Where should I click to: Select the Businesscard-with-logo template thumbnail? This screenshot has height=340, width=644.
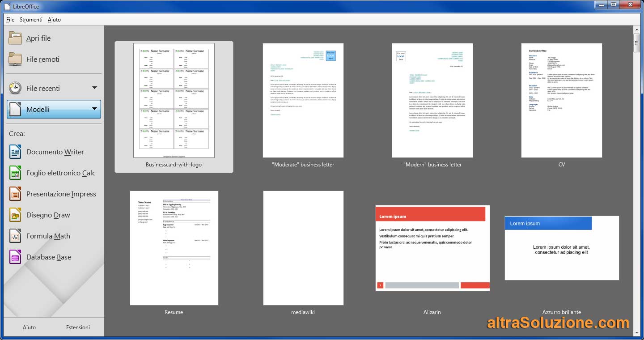click(x=174, y=100)
